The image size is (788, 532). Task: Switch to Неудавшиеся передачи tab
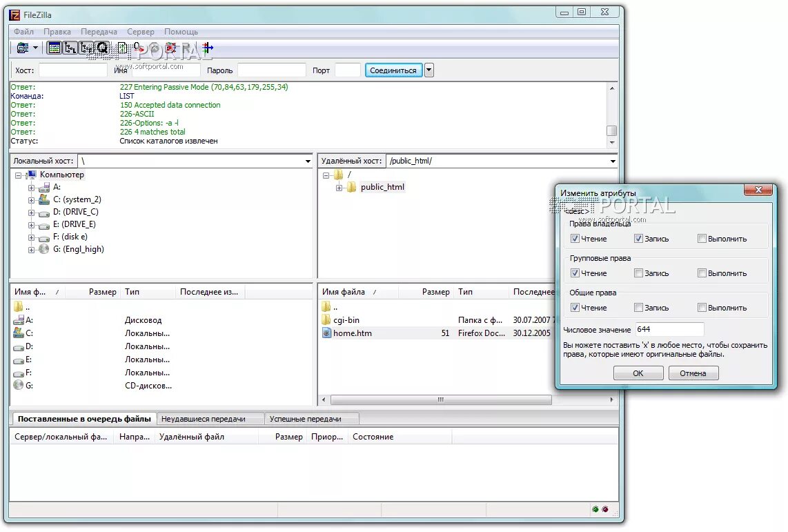pos(210,419)
